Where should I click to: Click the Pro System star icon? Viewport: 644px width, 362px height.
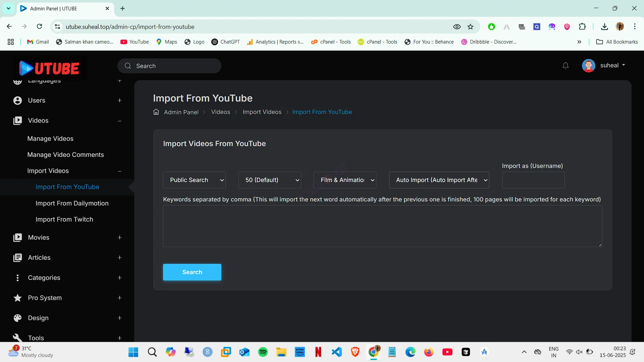pos(17,298)
